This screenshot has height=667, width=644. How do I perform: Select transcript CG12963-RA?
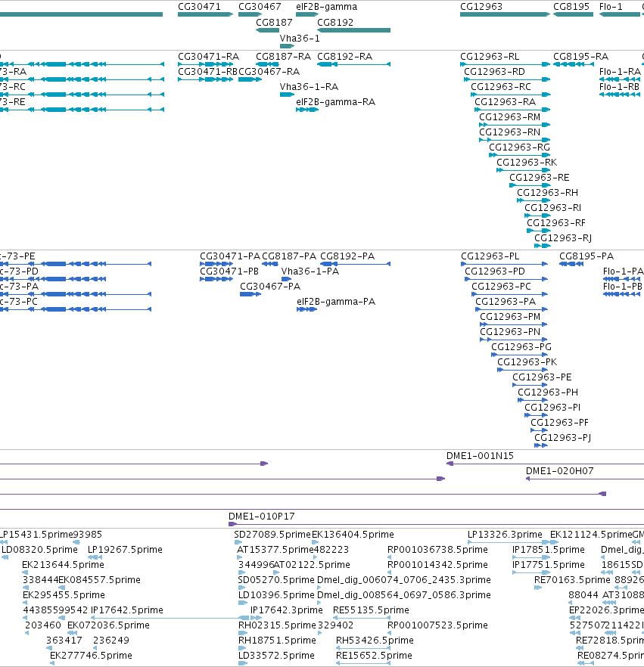(x=506, y=102)
